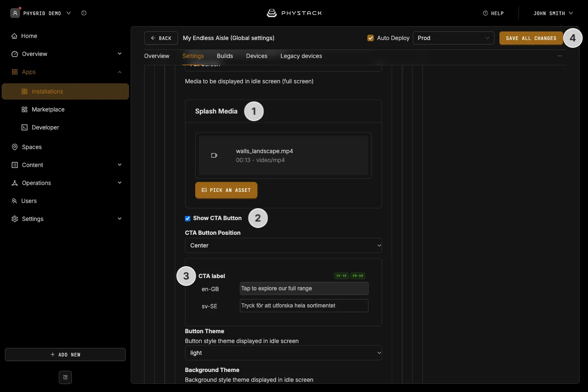Image resolution: width=588 pixels, height=392 pixels.
Task: Switch to the Builds tab
Action: [225, 56]
